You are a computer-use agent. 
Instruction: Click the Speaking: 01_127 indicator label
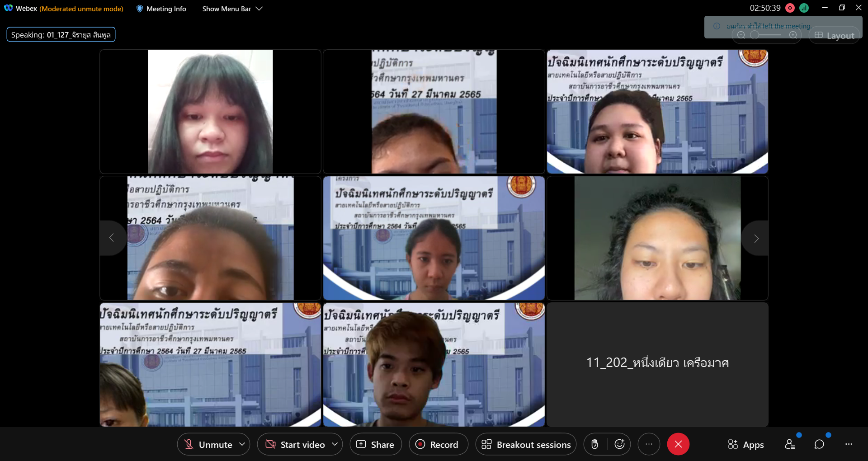61,35
